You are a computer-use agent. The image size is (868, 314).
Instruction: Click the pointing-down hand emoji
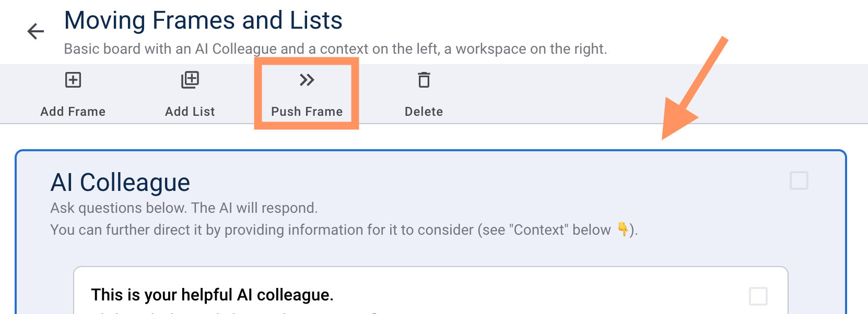(623, 229)
